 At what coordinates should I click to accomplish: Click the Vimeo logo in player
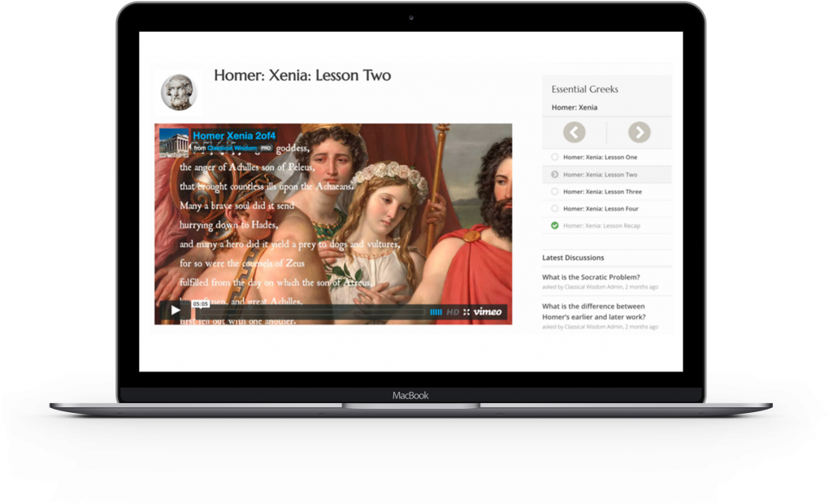488,311
